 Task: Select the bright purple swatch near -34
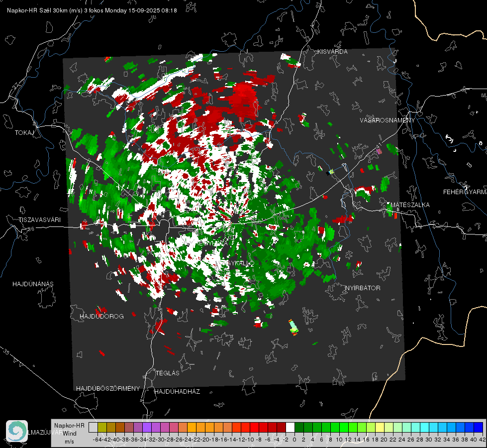pyautogui.click(x=147, y=428)
